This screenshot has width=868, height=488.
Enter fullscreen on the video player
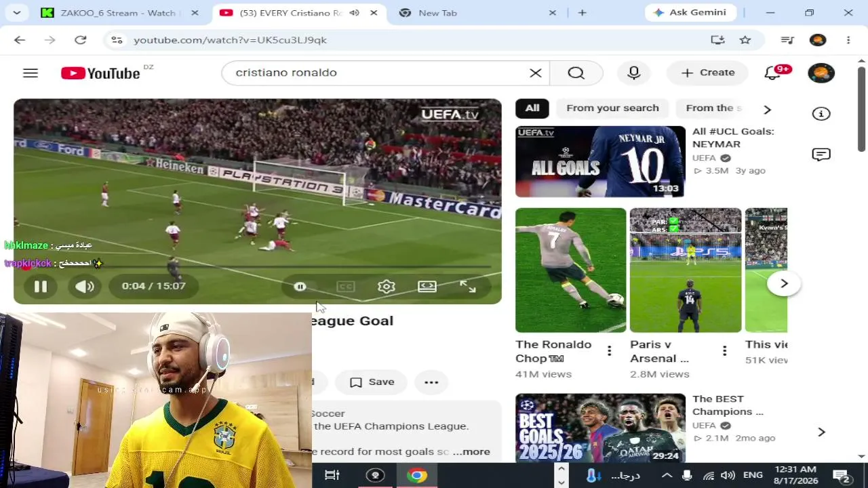click(468, 286)
